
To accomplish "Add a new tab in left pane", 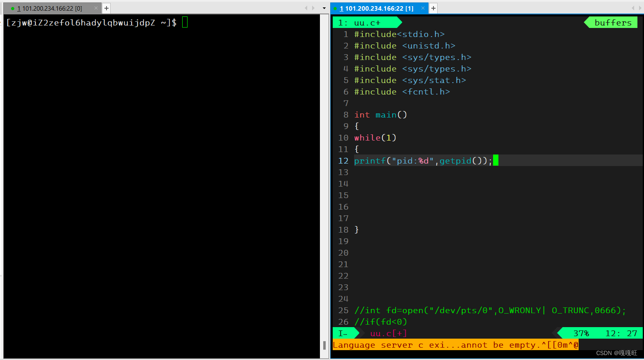I will 107,8.
